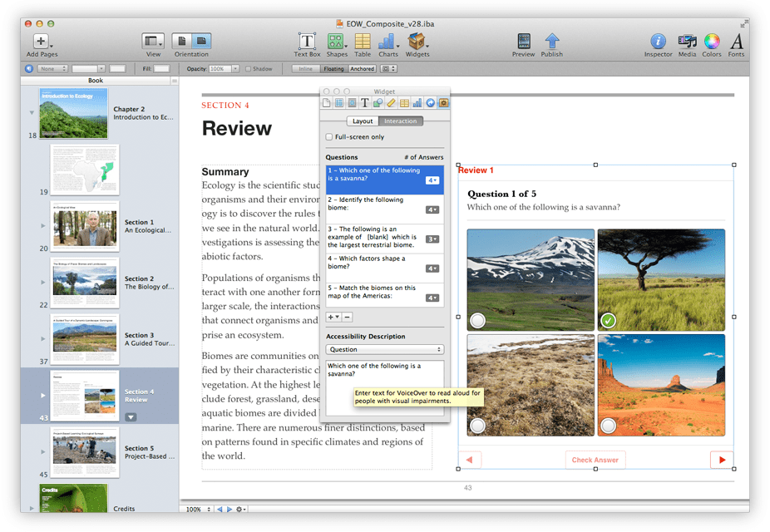This screenshot has width=770, height=532.
Task: Select the snowy mountain answer radio button
Action: (x=477, y=321)
